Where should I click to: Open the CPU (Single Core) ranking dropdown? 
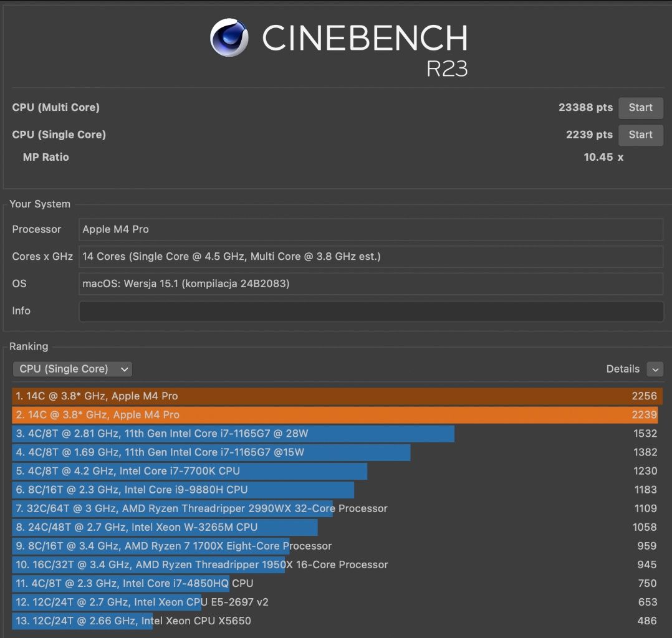click(x=72, y=369)
